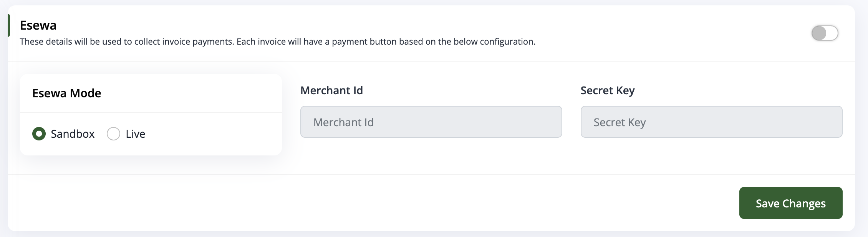The image size is (868, 237).
Task: Click the Esewa section heading
Action: pos(38,25)
